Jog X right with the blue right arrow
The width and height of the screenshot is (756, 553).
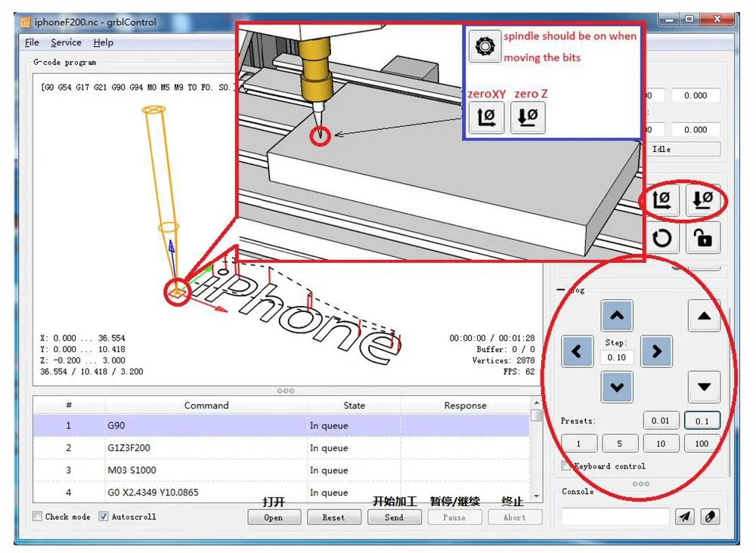click(x=657, y=351)
